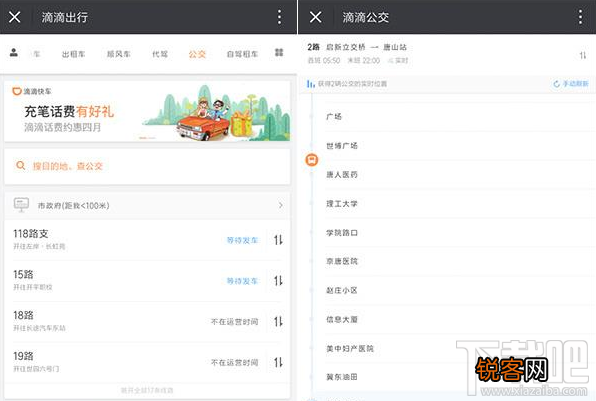Open the user profile icon
The width and height of the screenshot is (596, 401).
click(14, 52)
